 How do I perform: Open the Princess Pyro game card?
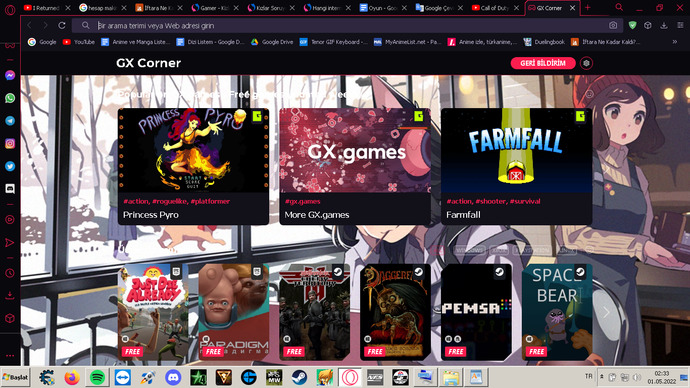pos(193,166)
